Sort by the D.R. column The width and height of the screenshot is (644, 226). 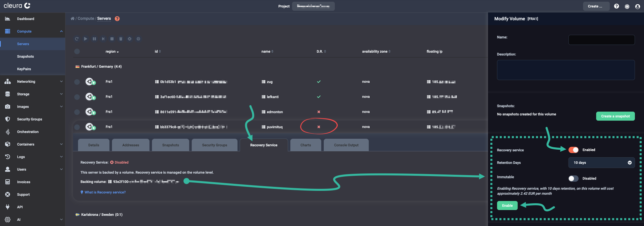pos(321,52)
